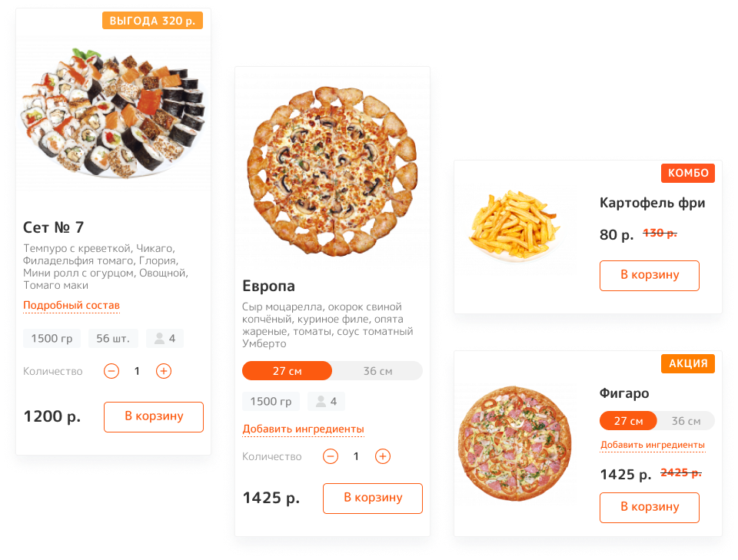This screenshot has height=560, width=738.
Task: Click the КОМБО badge on fries card
Action: 688,173
